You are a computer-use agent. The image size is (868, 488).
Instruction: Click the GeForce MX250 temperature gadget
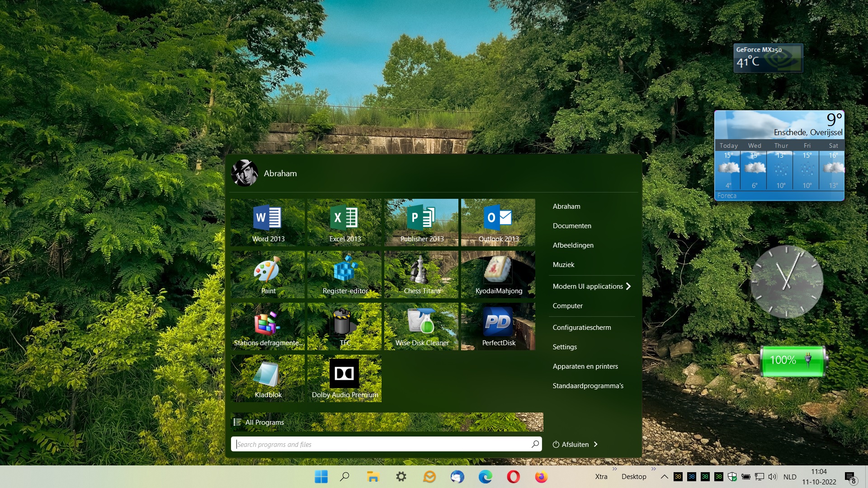tap(768, 58)
